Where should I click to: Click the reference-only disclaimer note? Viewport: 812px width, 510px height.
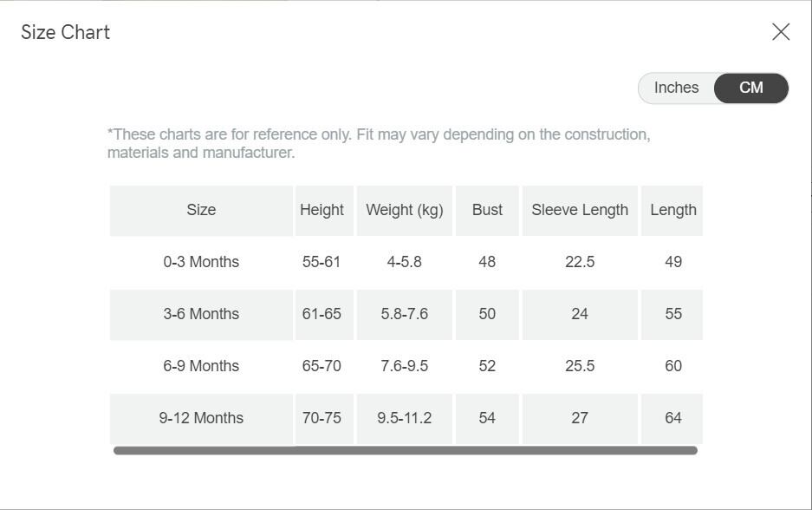click(x=379, y=144)
